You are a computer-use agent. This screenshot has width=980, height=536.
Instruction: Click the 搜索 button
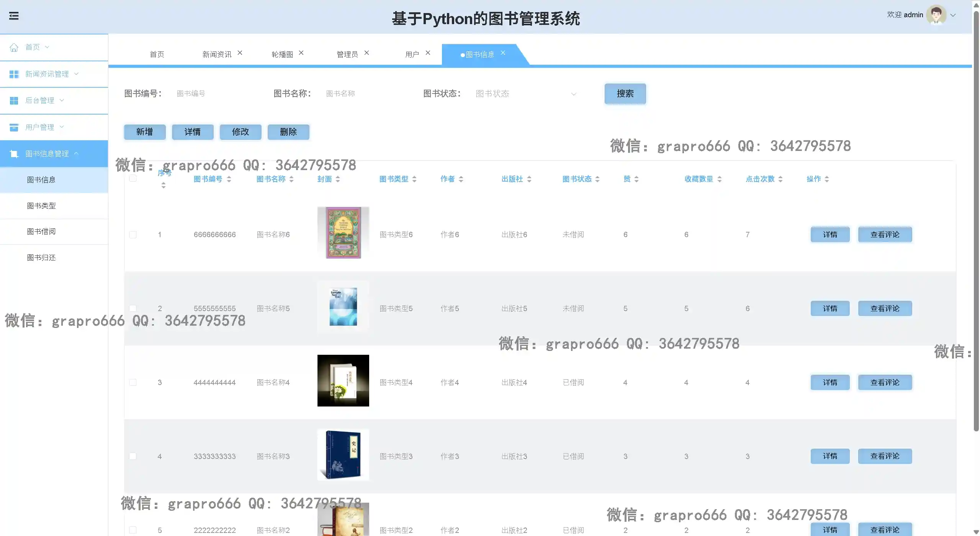coord(625,94)
